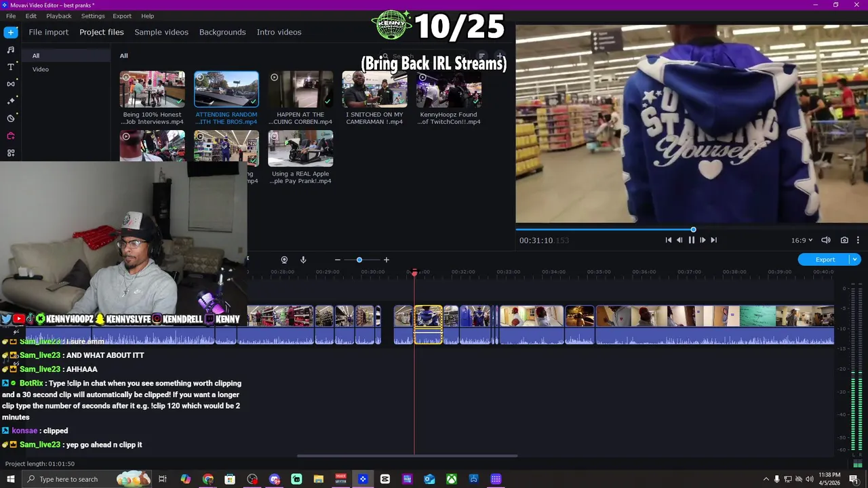
Task: Open the Windows Start menu
Action: point(10,479)
